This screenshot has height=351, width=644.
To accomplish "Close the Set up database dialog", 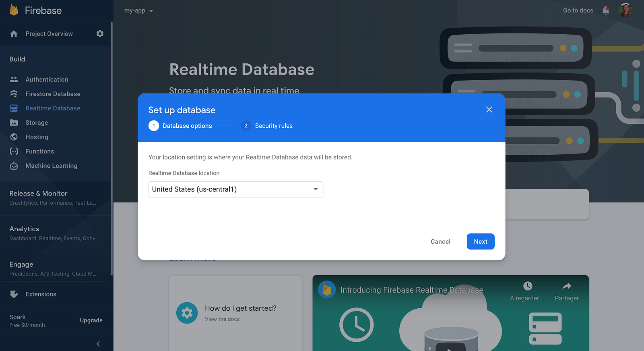I will point(489,110).
